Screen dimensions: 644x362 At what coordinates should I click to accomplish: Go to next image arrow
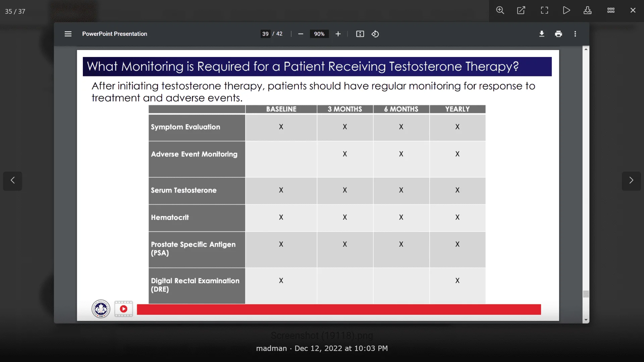(x=631, y=181)
